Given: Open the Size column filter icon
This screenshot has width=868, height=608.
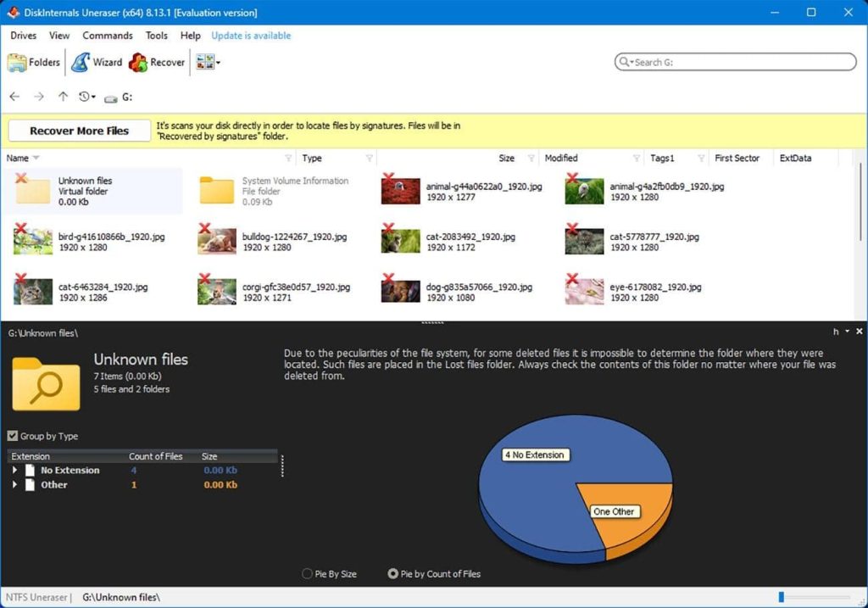Looking at the screenshot, I should 531,159.
